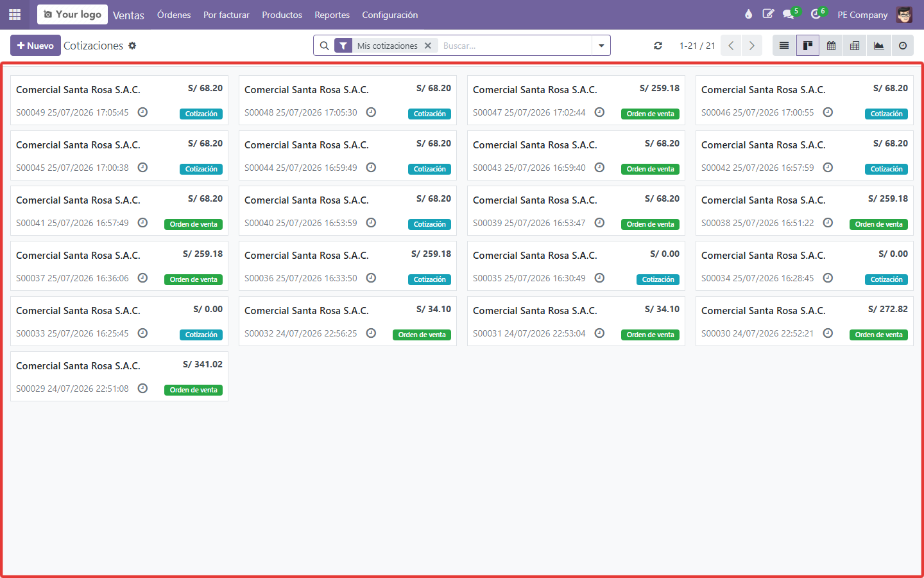Open the edit note icon in the top bar
This screenshot has width=924, height=578.
[768, 14]
